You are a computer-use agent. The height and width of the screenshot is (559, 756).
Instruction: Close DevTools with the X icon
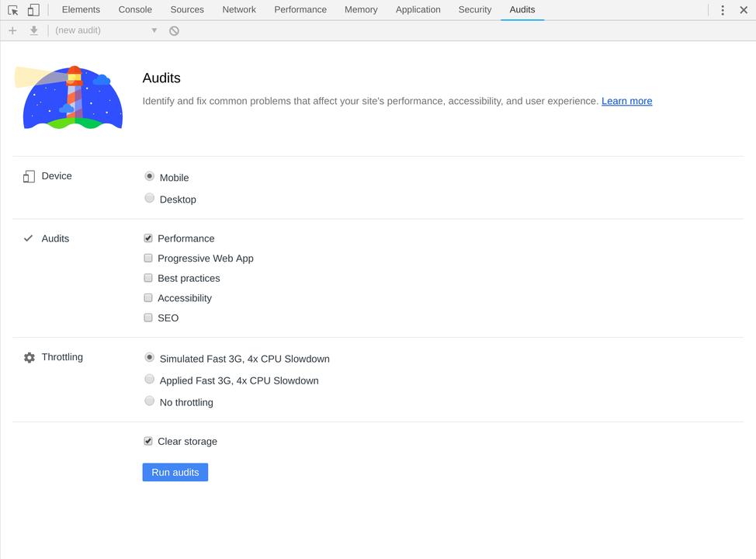click(744, 10)
